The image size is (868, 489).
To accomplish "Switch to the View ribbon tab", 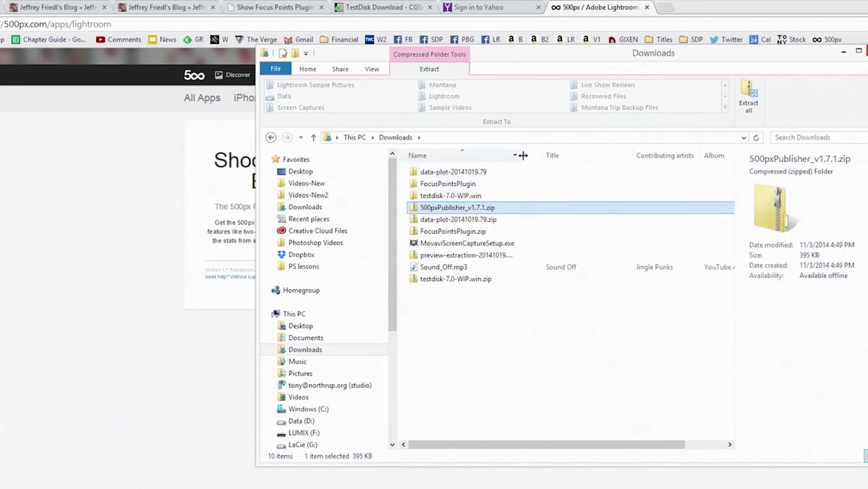I will [x=372, y=69].
